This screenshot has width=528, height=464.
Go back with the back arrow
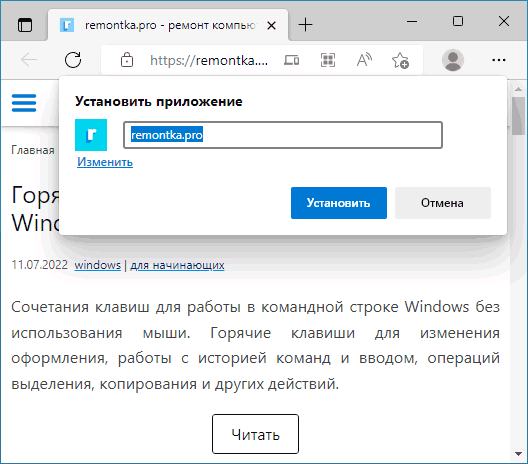click(29, 60)
